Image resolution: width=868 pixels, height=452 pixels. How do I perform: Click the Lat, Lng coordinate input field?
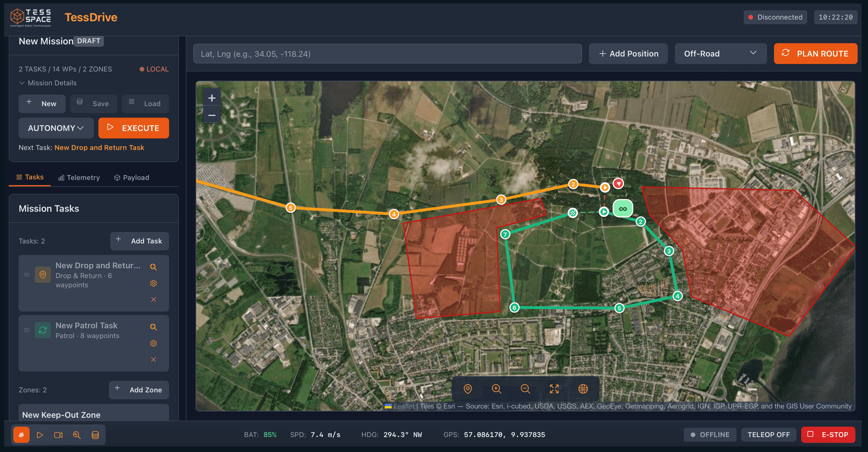tap(387, 54)
